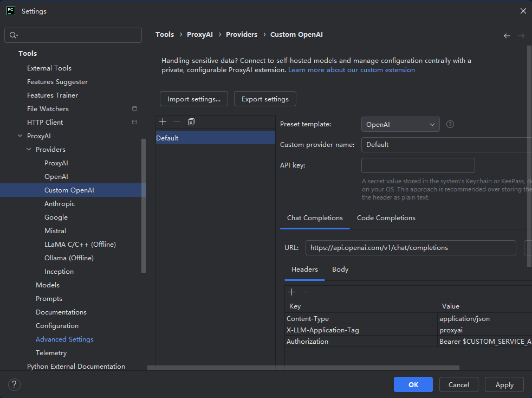Add a new custom provider with plus icon
Screen dimensions: 532x398
pos(163,122)
